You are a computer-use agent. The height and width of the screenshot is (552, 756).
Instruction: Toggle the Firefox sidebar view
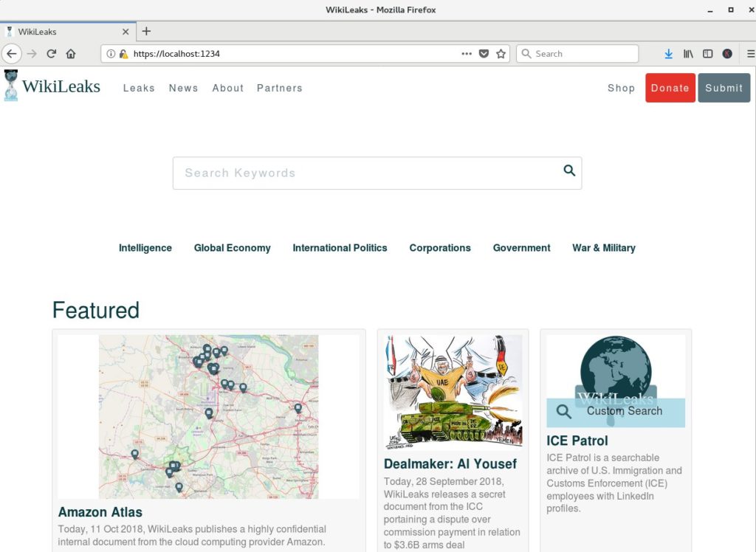coord(707,54)
